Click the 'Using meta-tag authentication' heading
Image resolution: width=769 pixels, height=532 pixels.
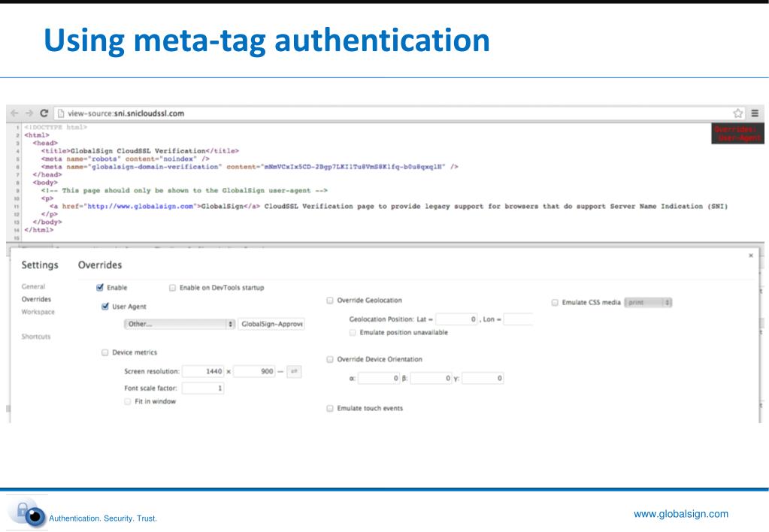click(267, 41)
